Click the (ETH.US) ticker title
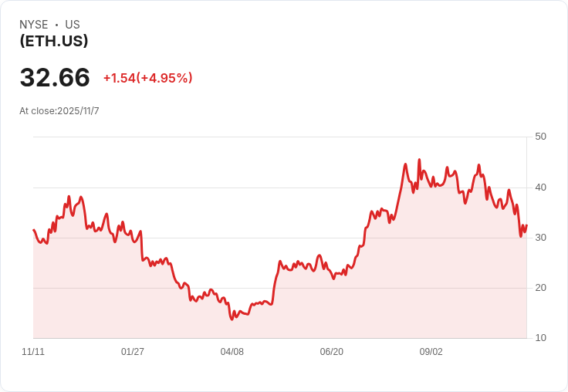 (x=54, y=41)
